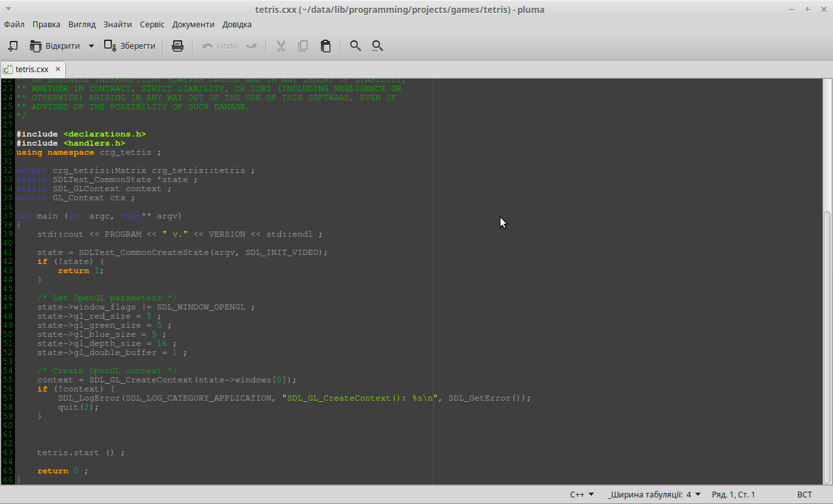Open a file with the Відкрити button

(x=55, y=46)
